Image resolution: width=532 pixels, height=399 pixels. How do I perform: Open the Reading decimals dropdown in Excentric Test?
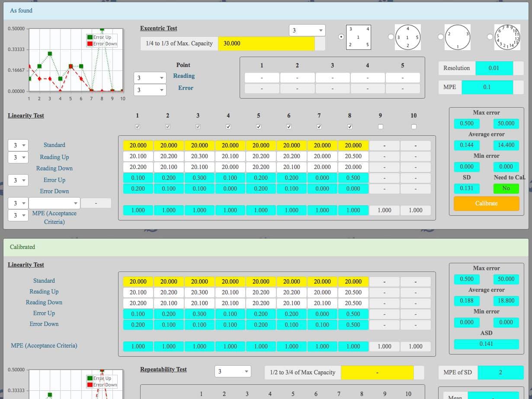(x=150, y=78)
